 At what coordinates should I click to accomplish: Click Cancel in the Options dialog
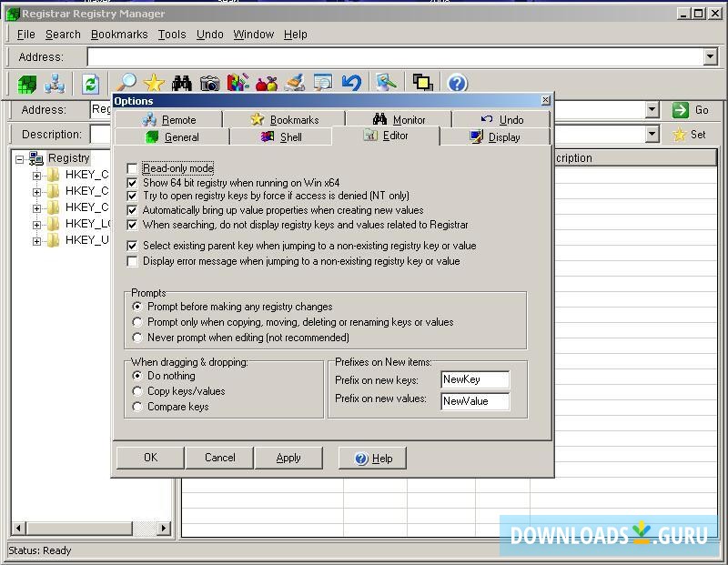(x=220, y=458)
